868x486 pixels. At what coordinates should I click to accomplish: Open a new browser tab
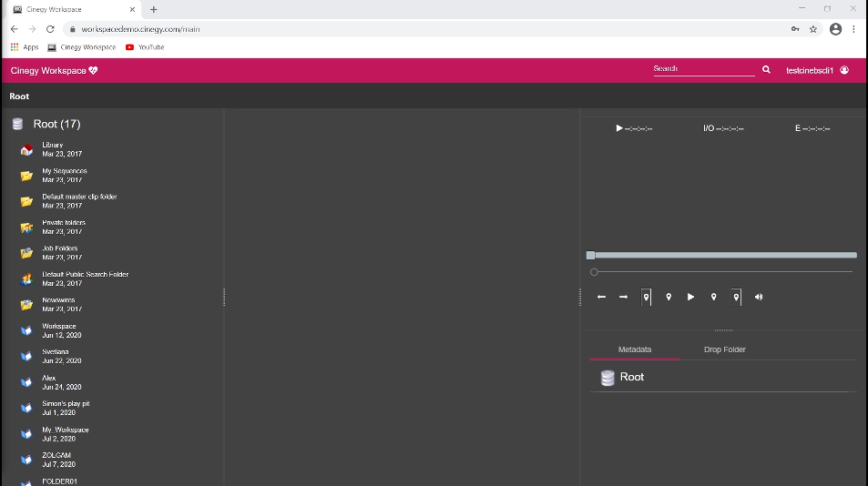tap(153, 9)
